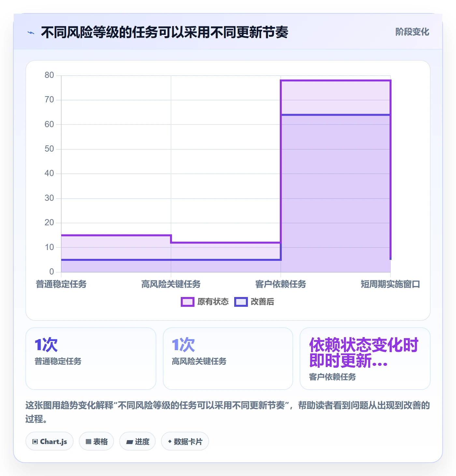Screen dimensions: 456x476
Task: Select the Chart.js tag
Action: [50, 441]
